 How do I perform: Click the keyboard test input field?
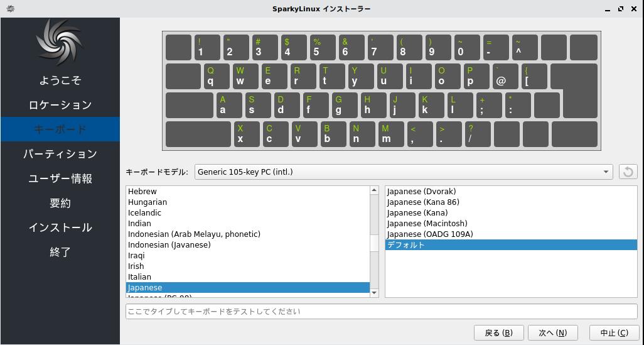pyautogui.click(x=381, y=311)
